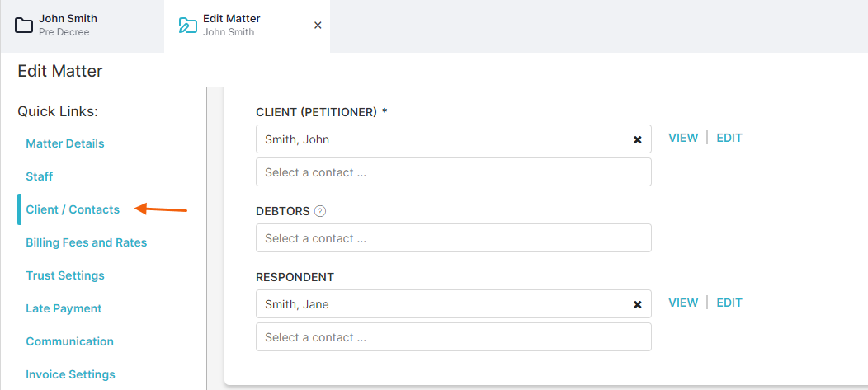Select the Client / Contacts quick link
This screenshot has width=868, height=390.
pyautogui.click(x=73, y=209)
